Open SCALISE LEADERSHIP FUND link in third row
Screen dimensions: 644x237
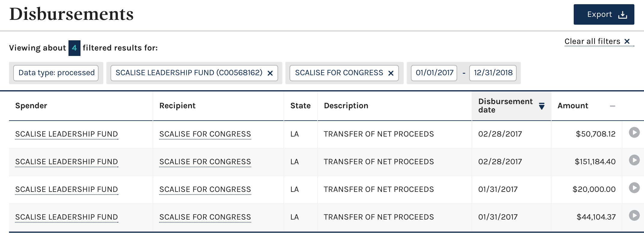point(66,189)
